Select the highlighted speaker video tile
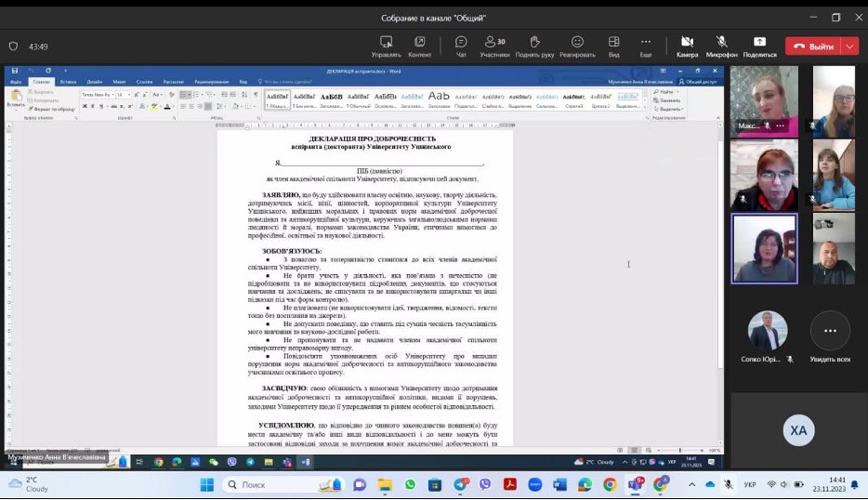 [x=764, y=248]
